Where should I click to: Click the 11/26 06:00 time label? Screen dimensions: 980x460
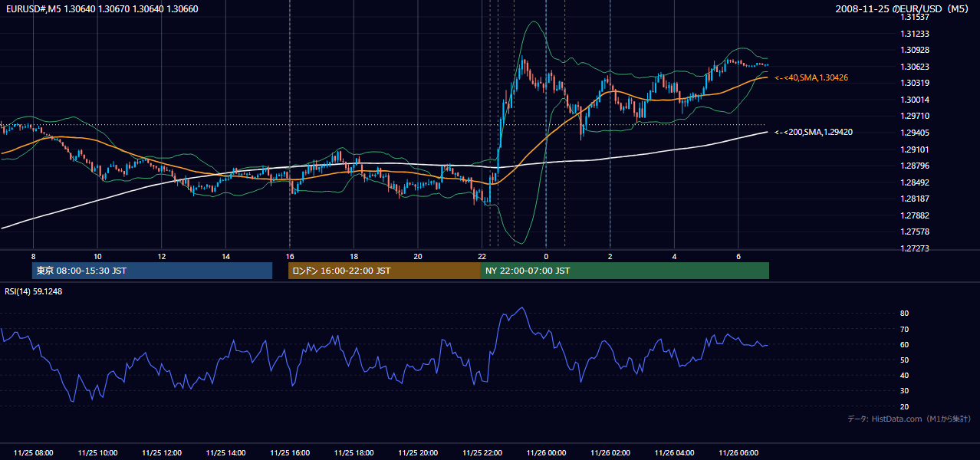tap(738, 453)
